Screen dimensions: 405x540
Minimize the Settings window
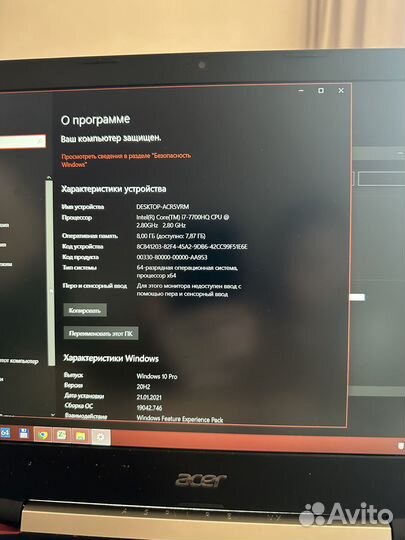pyautogui.click(x=301, y=91)
